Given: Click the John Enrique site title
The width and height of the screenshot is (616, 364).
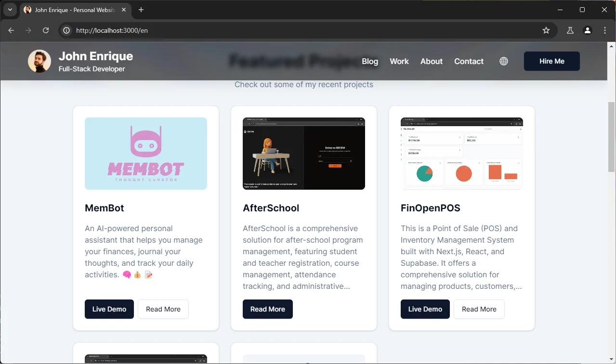Looking at the screenshot, I should [96, 56].
